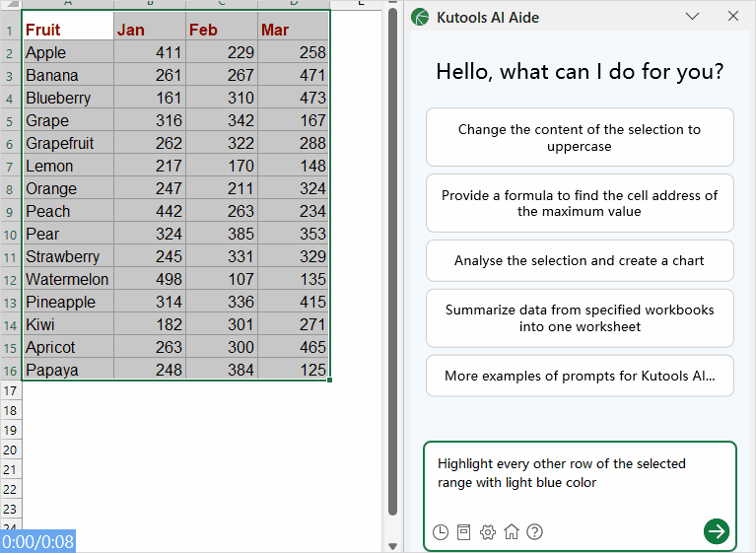Image resolution: width=756 pixels, height=553 pixels.
Task: Pick the 'find cell address of maximum value' prompt
Action: (x=580, y=203)
